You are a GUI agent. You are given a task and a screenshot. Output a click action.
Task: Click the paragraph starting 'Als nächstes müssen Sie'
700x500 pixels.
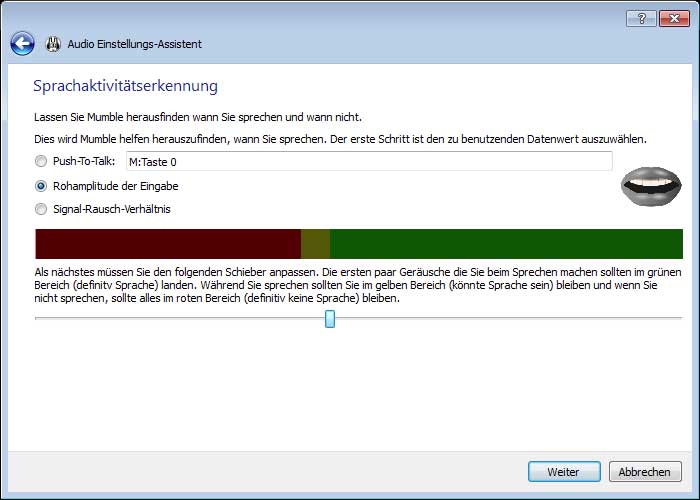358,285
